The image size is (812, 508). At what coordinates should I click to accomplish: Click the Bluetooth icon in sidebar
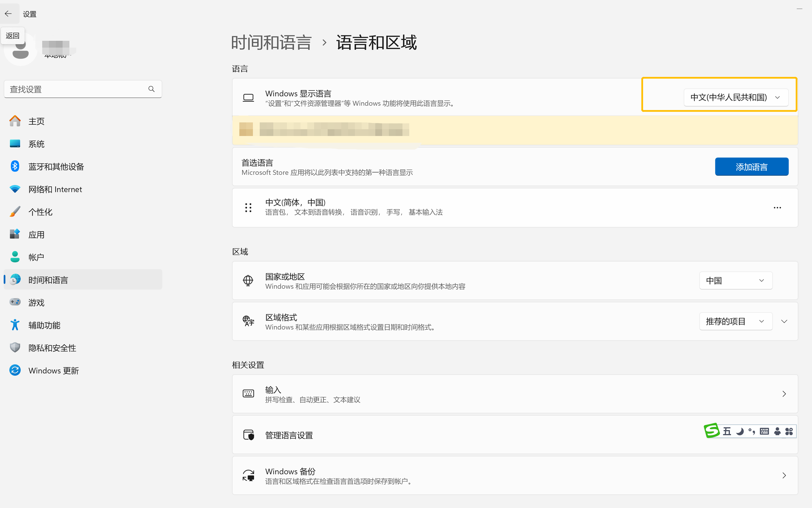point(15,166)
